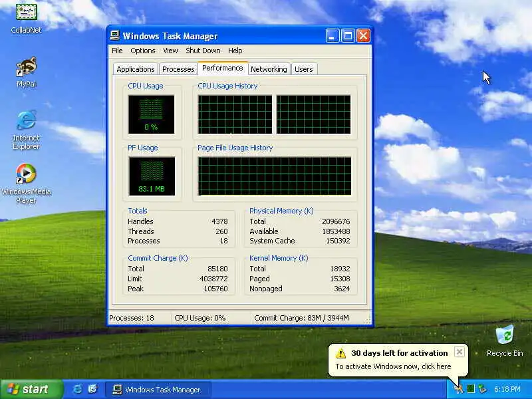The width and height of the screenshot is (532, 399).
Task: Click the PF Usage gauge
Action: [152, 176]
